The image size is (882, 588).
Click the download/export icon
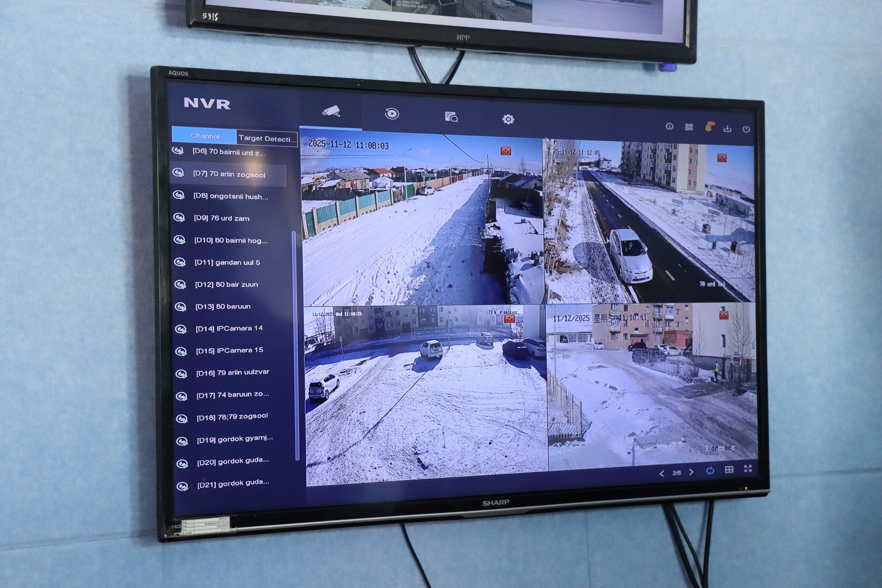coord(727,128)
